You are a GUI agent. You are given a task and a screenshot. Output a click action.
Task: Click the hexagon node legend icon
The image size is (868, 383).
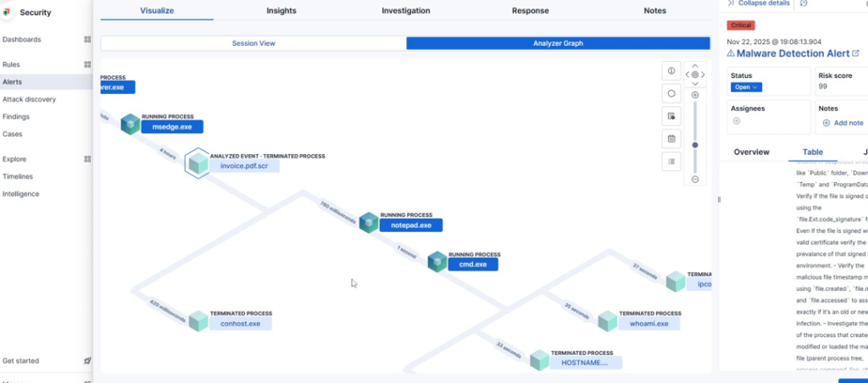coord(671,93)
